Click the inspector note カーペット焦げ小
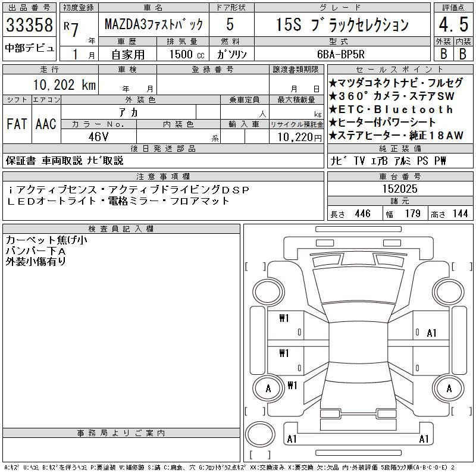This screenshot has width=476, height=476. tap(46, 240)
